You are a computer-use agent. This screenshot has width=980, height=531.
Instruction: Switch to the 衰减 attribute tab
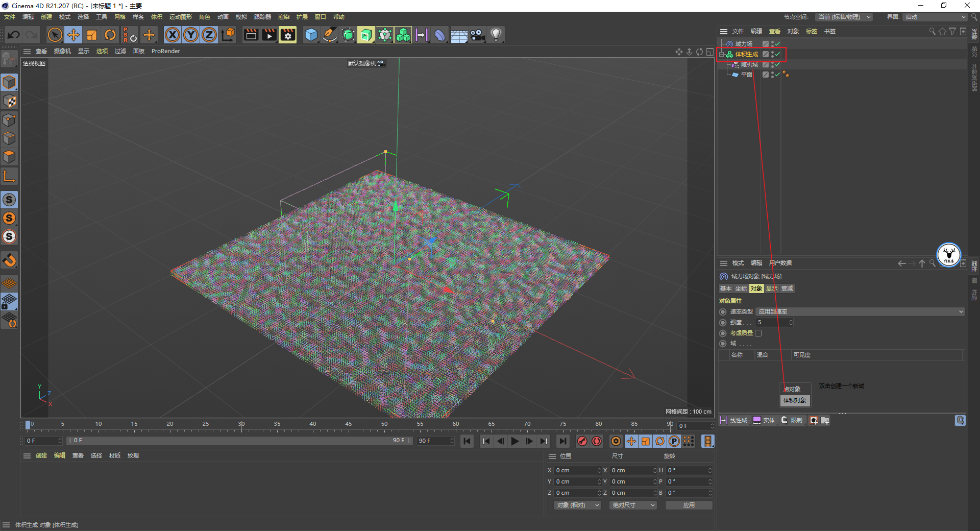click(x=787, y=288)
